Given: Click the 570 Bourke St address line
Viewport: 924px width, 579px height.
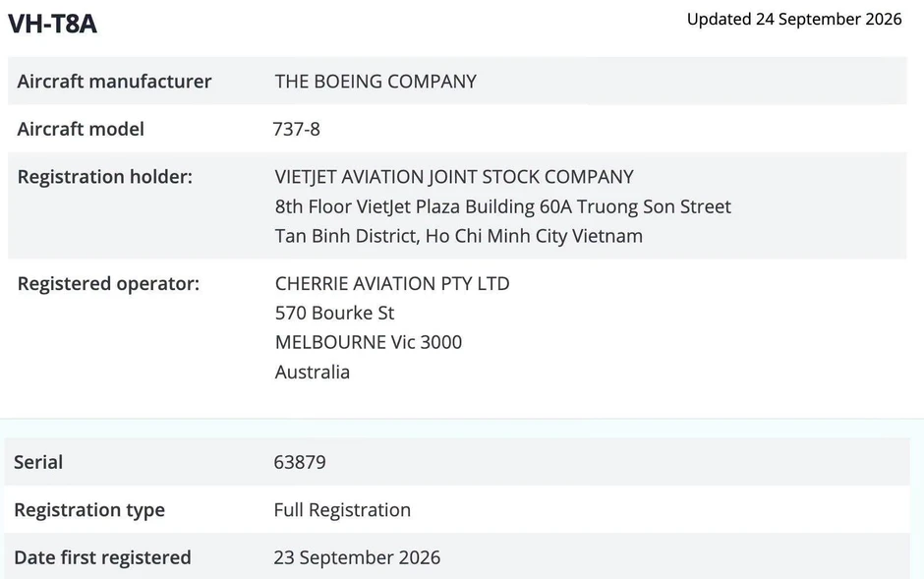Looking at the screenshot, I should coord(334,313).
